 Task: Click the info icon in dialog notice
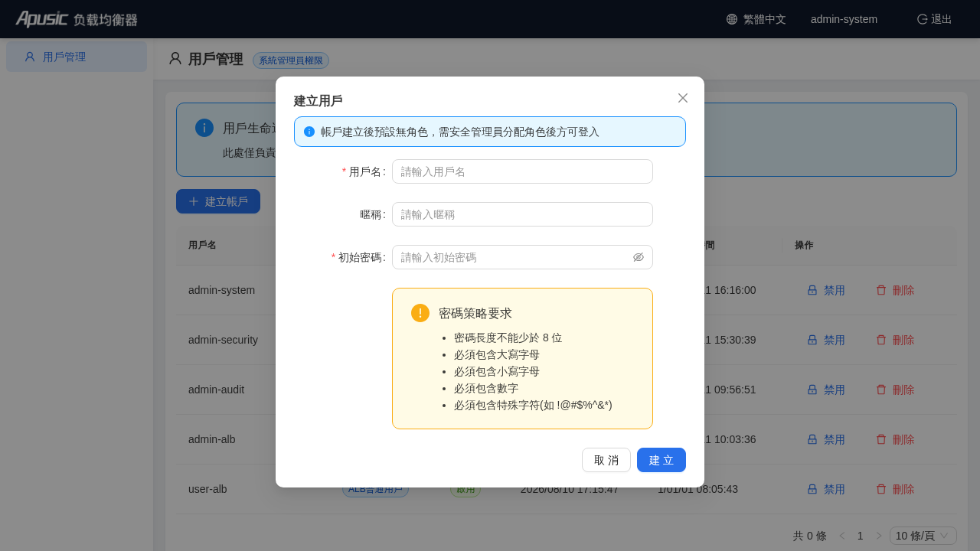309,132
